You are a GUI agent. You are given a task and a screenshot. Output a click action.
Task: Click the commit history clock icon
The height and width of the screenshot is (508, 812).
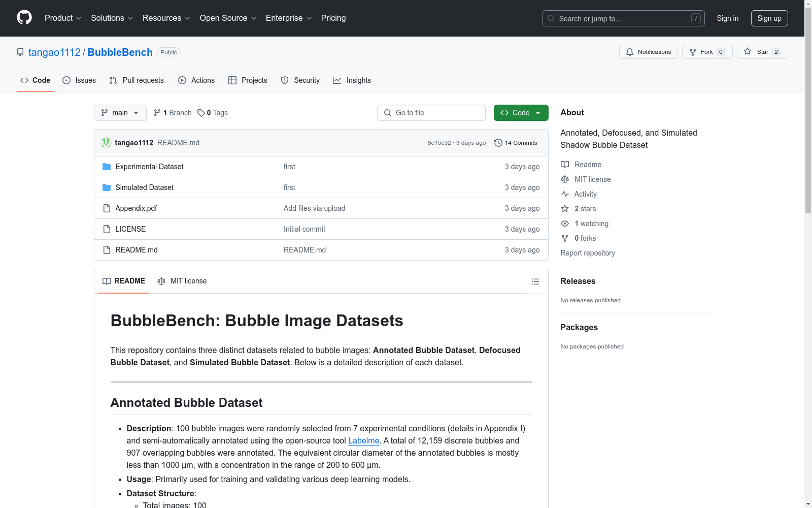click(x=498, y=143)
